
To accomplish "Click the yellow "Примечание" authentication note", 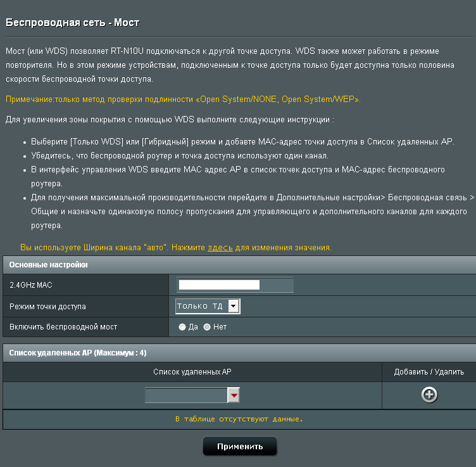I will point(183,99).
